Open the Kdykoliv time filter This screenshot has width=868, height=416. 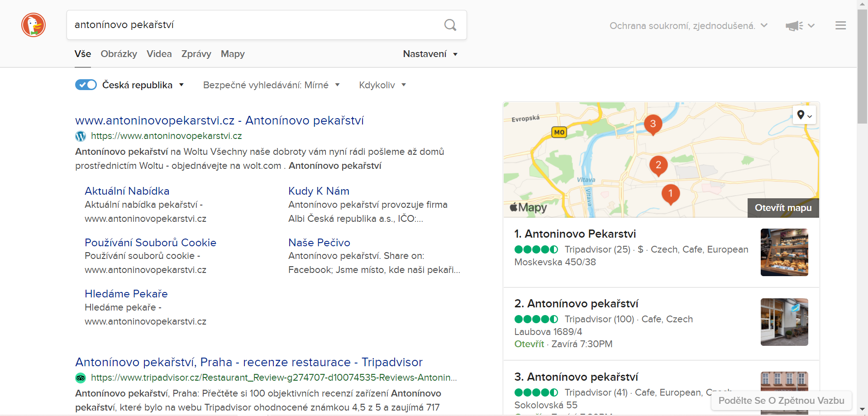[382, 85]
